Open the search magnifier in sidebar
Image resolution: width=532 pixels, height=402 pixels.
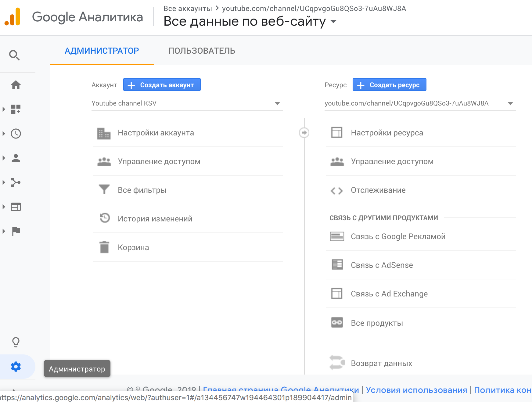14,55
